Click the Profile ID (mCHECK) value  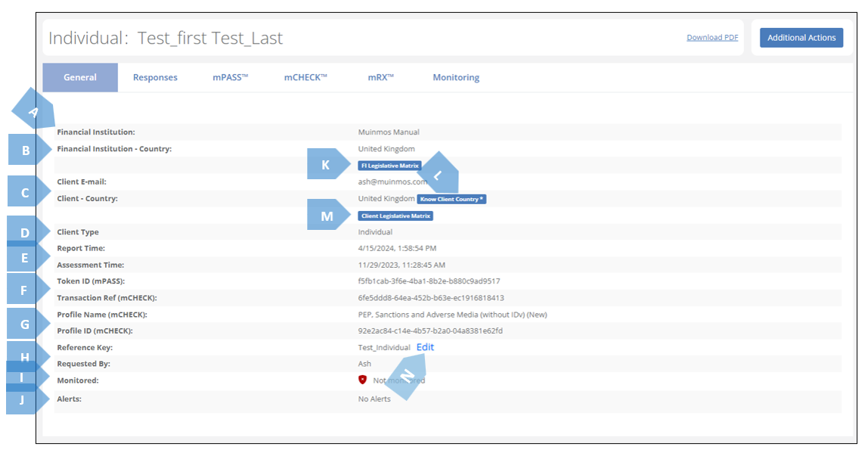tap(430, 330)
